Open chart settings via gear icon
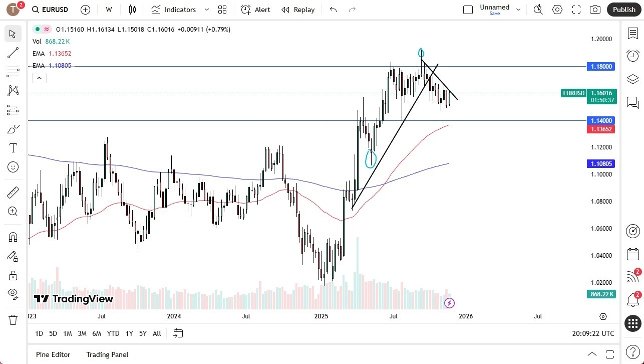 pos(557,9)
